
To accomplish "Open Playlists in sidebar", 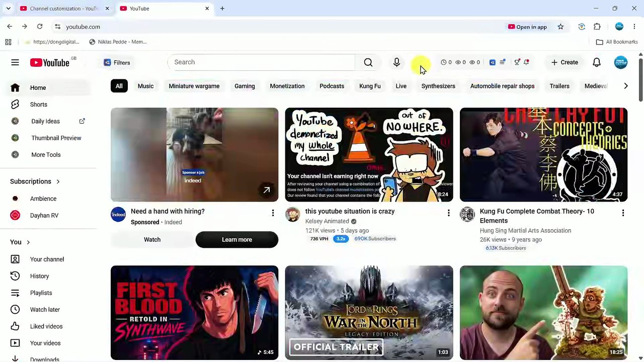I will click(48, 293).
